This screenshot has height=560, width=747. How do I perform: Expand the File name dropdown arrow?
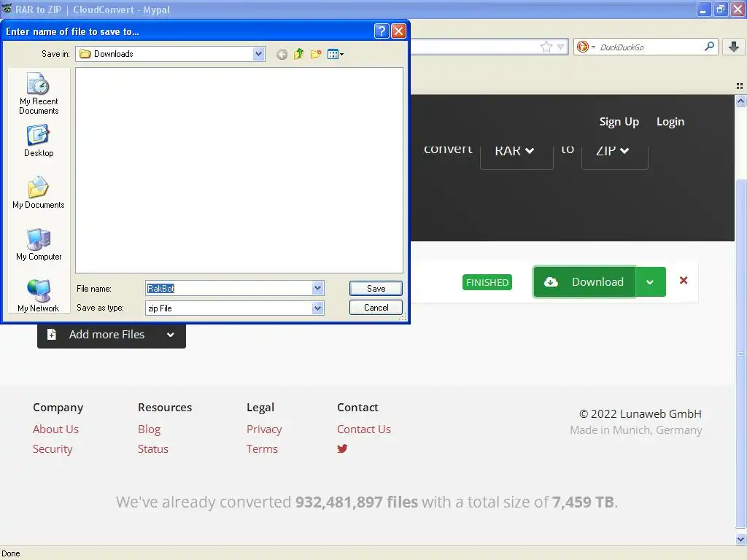tap(318, 288)
